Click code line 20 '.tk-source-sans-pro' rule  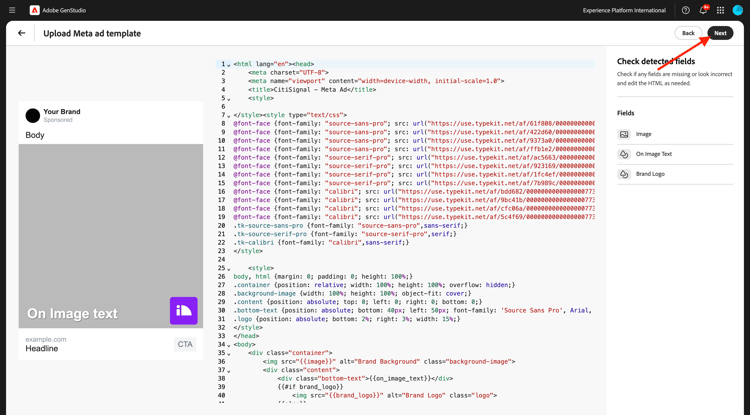351,226
